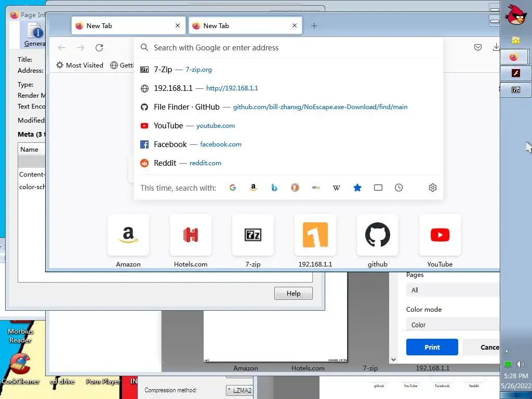Search open tabs with the tab icon
Viewport: 532px width, 399px height.
coord(378,188)
